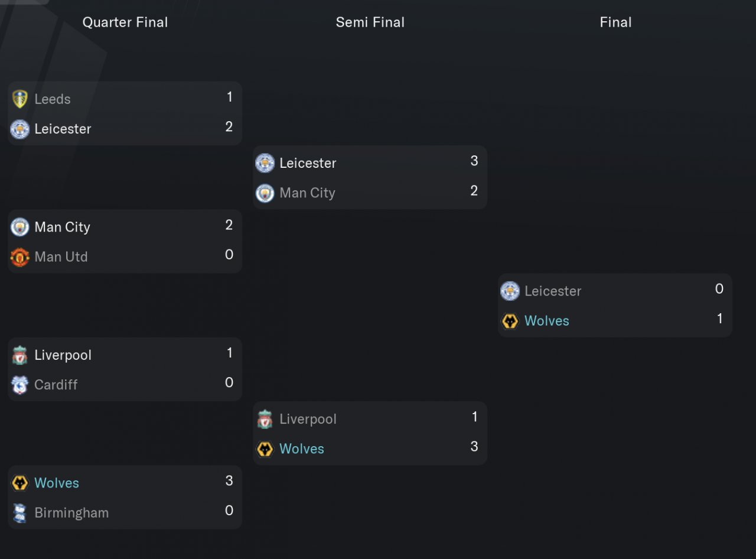This screenshot has height=559, width=756.
Task: Click Leicester badge in the Final
Action: click(510, 291)
